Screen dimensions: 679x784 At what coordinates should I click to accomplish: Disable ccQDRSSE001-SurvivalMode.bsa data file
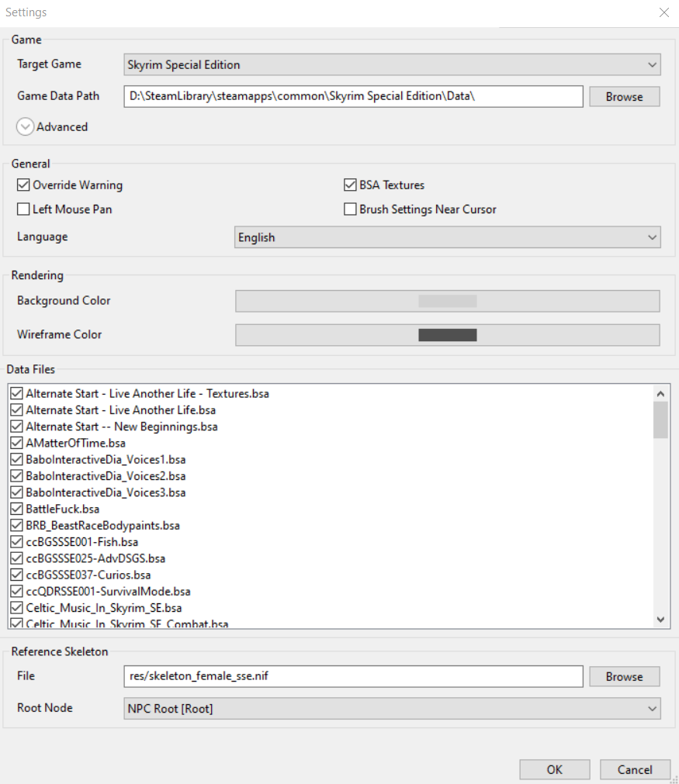(x=16, y=591)
